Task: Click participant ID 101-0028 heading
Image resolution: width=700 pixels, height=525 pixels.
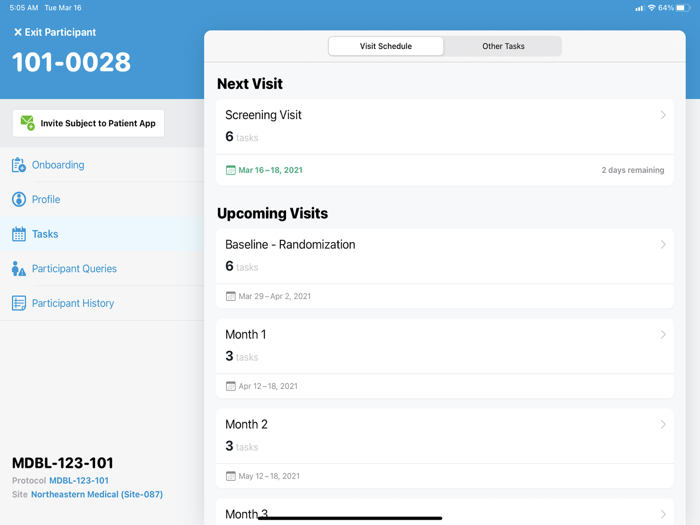Action: [x=71, y=62]
